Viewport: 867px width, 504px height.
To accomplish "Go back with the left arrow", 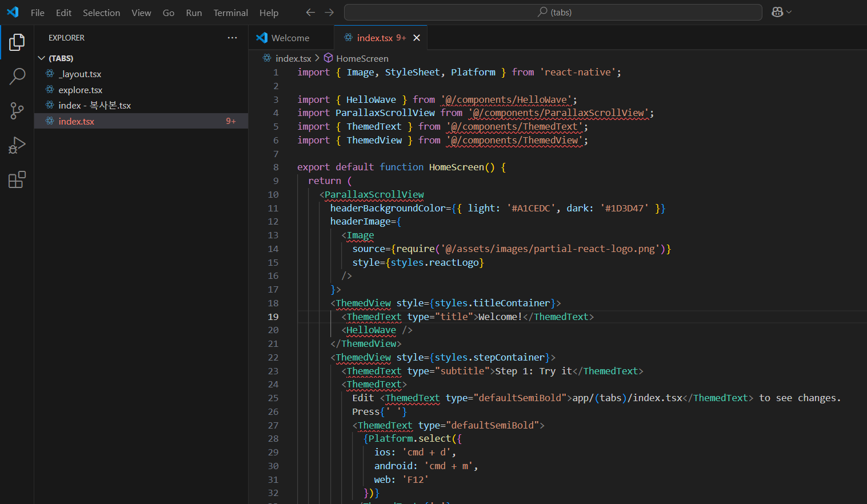I will (x=310, y=12).
